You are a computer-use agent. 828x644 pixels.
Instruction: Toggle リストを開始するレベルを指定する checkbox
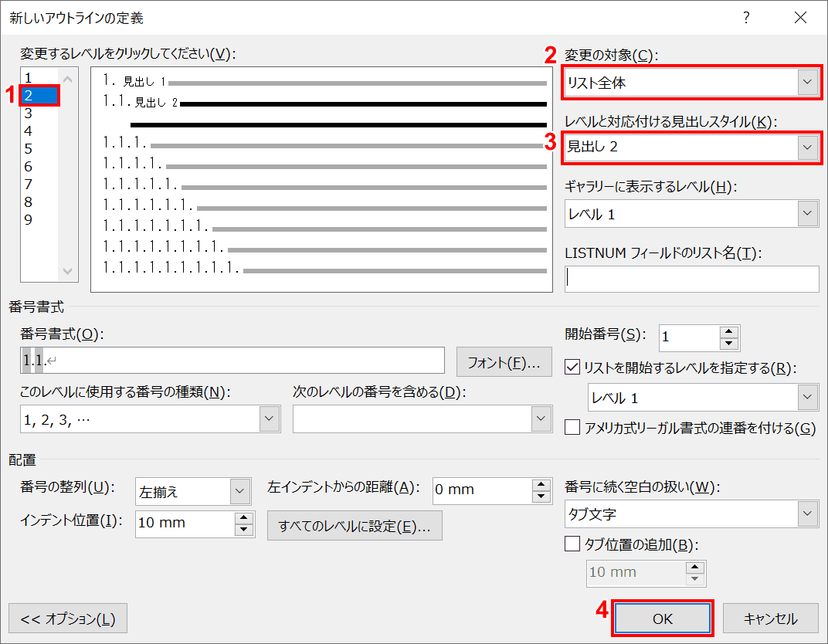tap(572, 367)
